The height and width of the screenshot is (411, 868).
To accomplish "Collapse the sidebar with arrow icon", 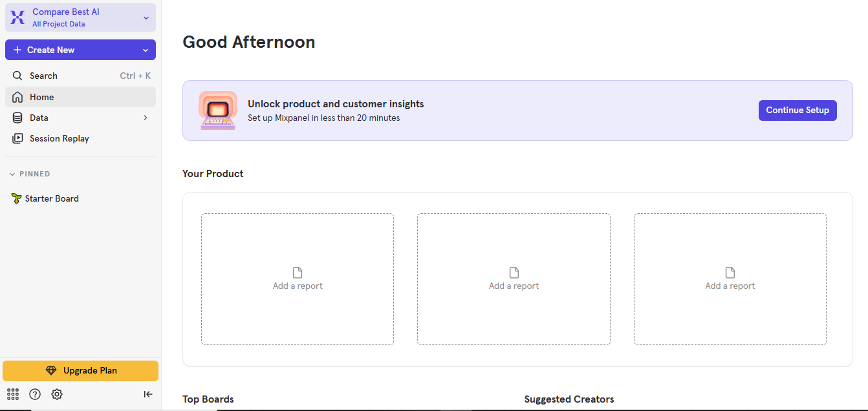I will point(148,394).
